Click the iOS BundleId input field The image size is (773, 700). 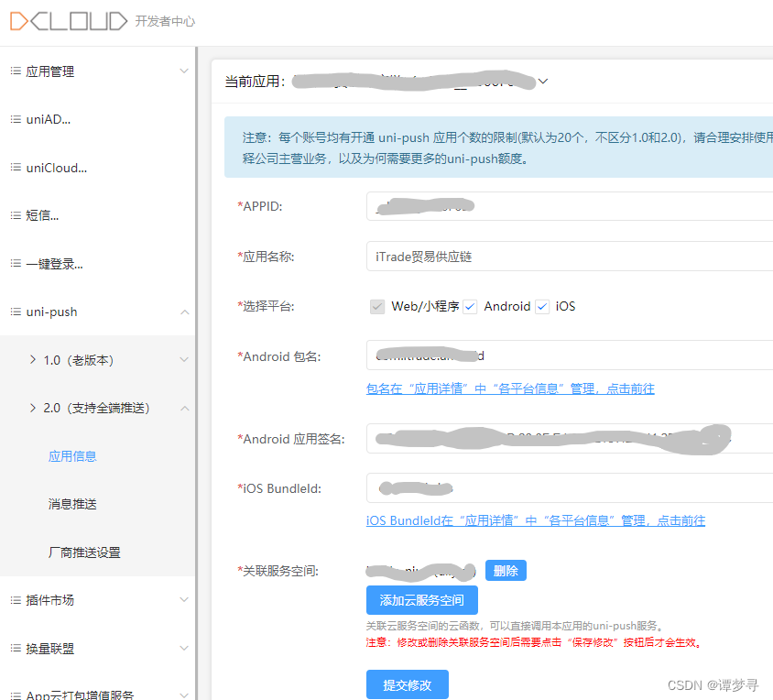click(x=570, y=488)
